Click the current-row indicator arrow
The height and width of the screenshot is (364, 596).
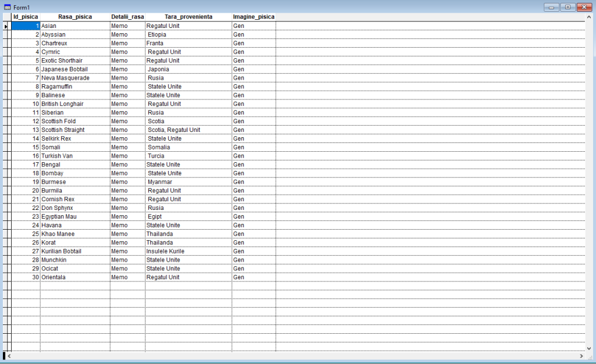click(6, 26)
